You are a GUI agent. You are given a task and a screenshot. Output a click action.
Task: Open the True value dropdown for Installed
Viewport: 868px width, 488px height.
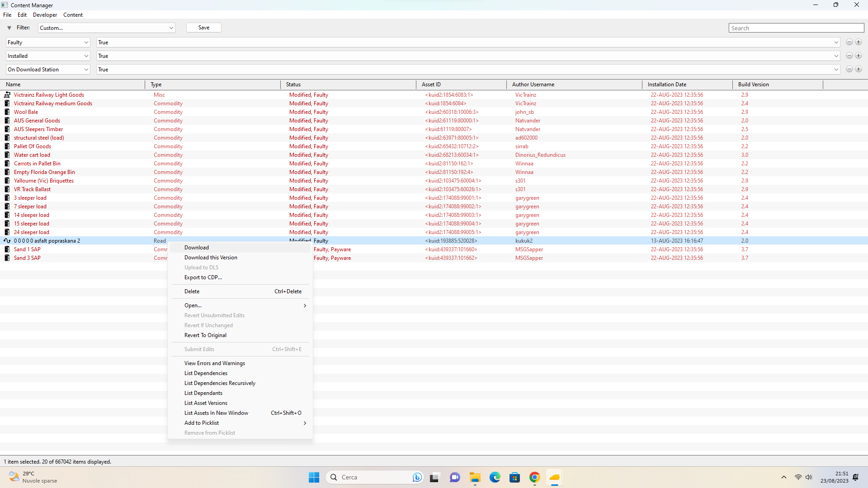pos(468,56)
